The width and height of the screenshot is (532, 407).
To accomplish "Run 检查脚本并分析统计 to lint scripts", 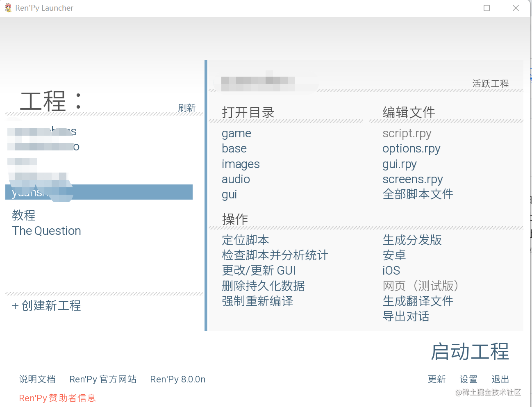I will 275,255.
